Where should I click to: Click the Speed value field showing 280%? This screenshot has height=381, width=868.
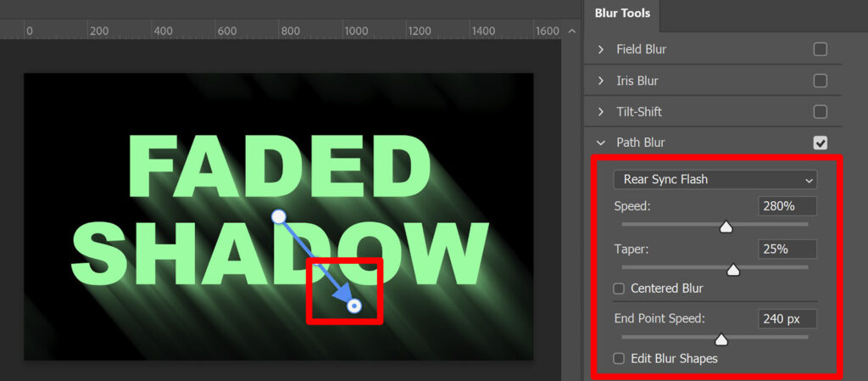[787, 206]
